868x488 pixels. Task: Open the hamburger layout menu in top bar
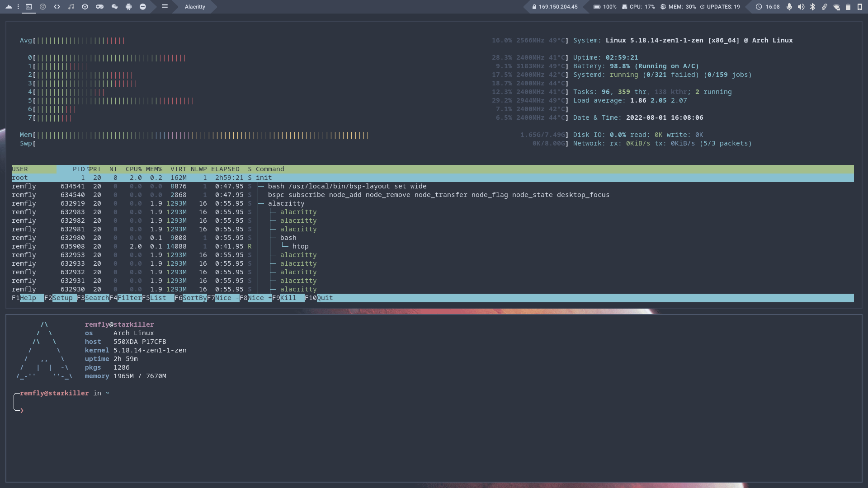[x=165, y=6]
